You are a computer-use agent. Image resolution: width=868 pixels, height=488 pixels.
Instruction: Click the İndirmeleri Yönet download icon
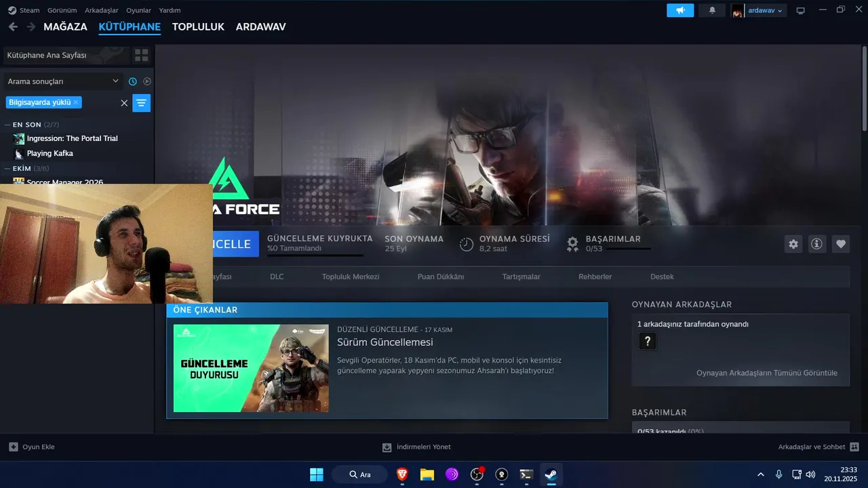click(x=387, y=447)
